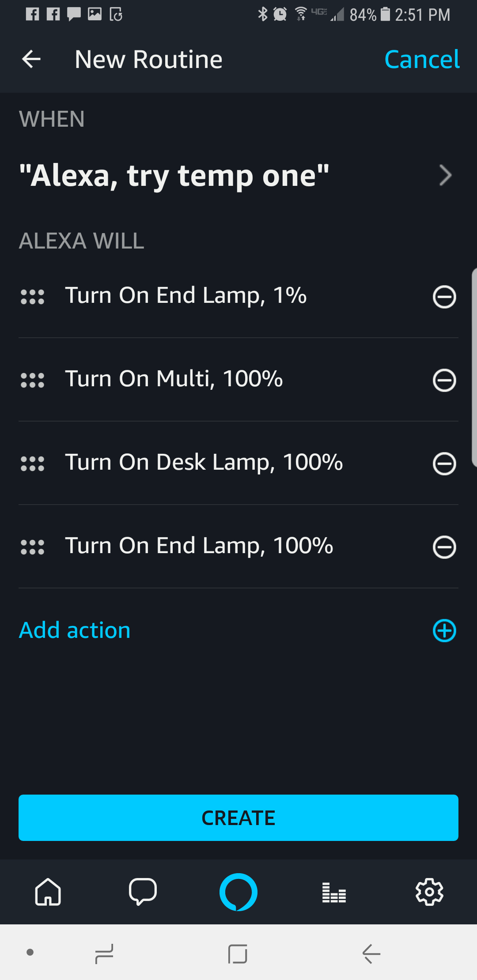Tap the Alexa voice button
Image resolution: width=477 pixels, height=980 pixels.
click(x=238, y=892)
